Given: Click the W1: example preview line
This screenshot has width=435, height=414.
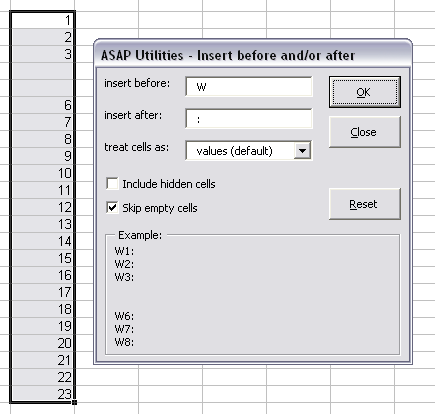Looking at the screenshot, I should [x=124, y=251].
